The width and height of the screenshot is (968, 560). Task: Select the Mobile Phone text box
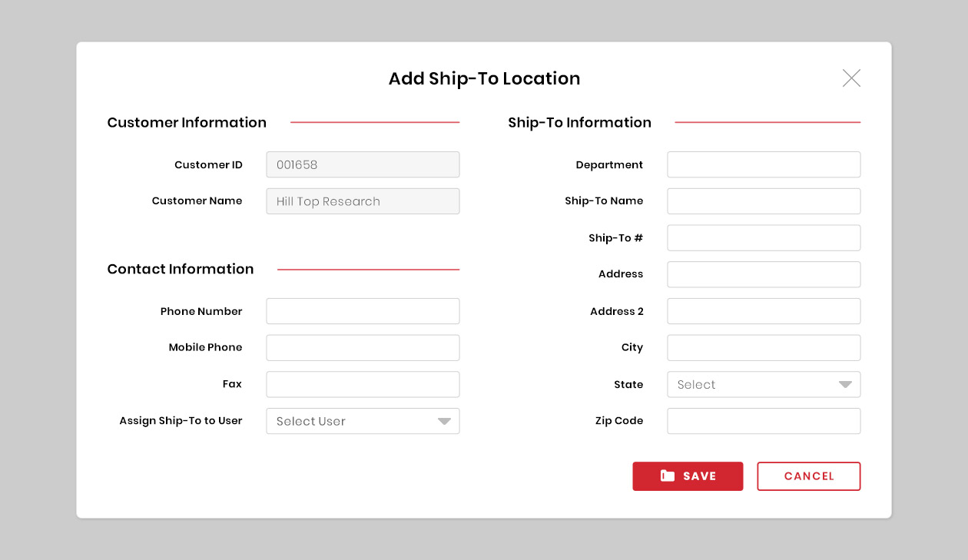(x=363, y=348)
